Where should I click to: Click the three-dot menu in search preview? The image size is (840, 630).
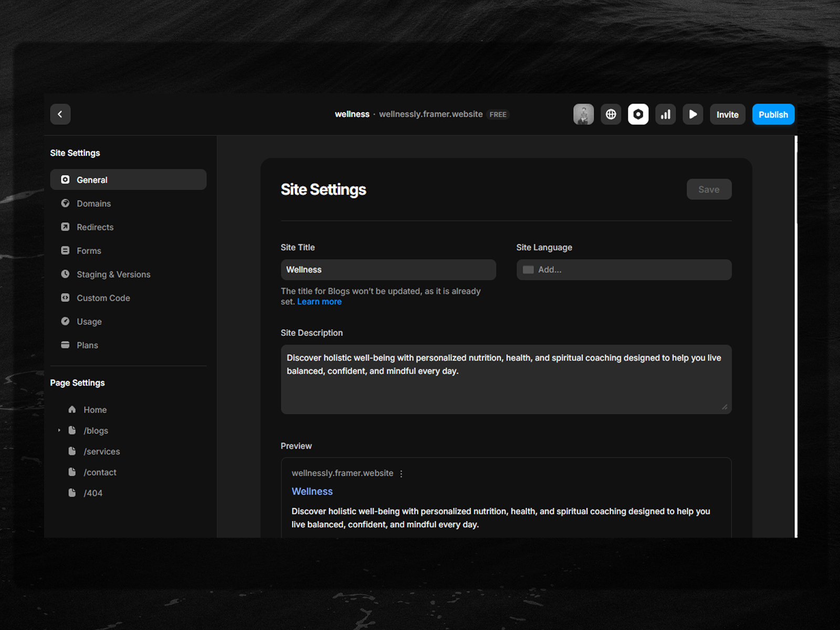pos(401,474)
